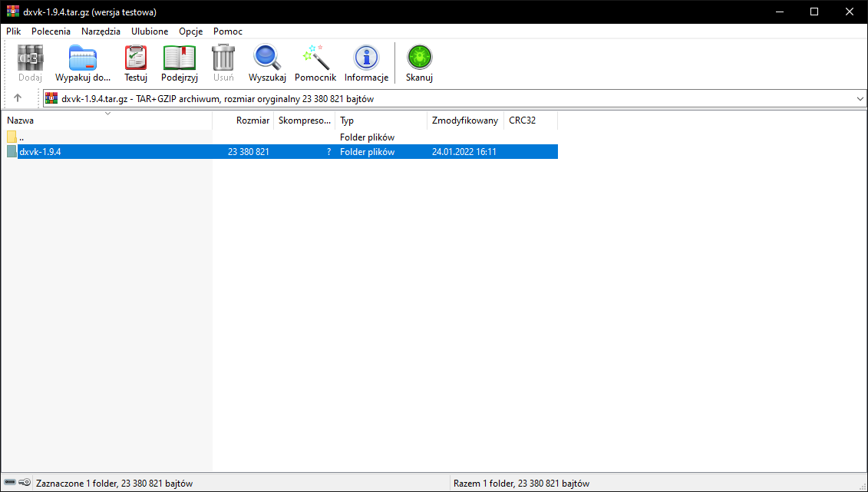Click the Usuń trash can icon
The image size is (868, 492).
click(x=223, y=58)
